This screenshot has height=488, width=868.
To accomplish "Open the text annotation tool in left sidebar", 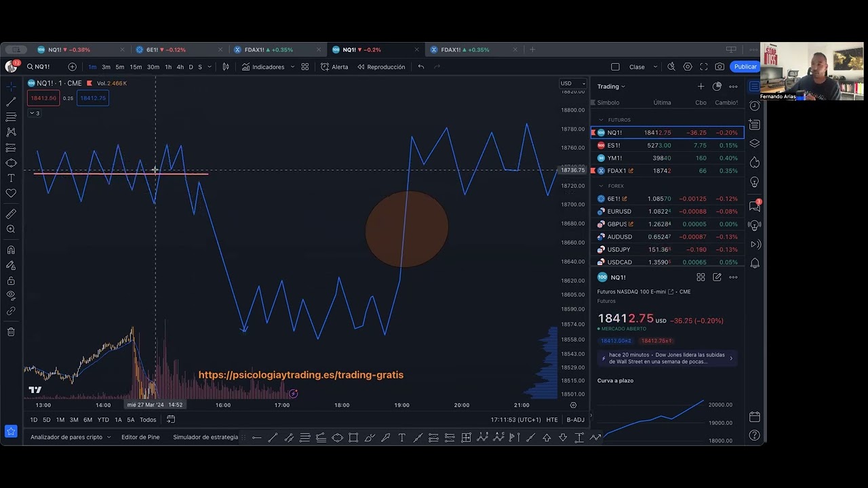I will [11, 178].
